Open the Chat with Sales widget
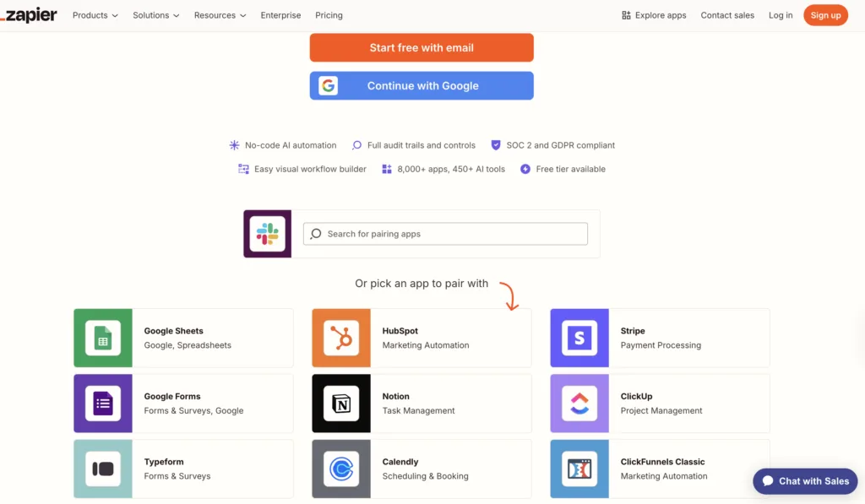The height and width of the screenshot is (504, 865). 804,481
